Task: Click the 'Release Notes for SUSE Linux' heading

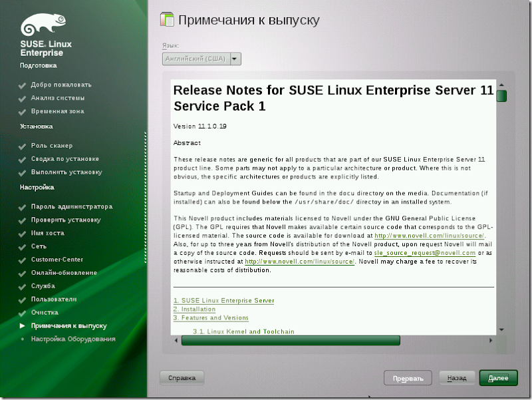Action: 333,98
